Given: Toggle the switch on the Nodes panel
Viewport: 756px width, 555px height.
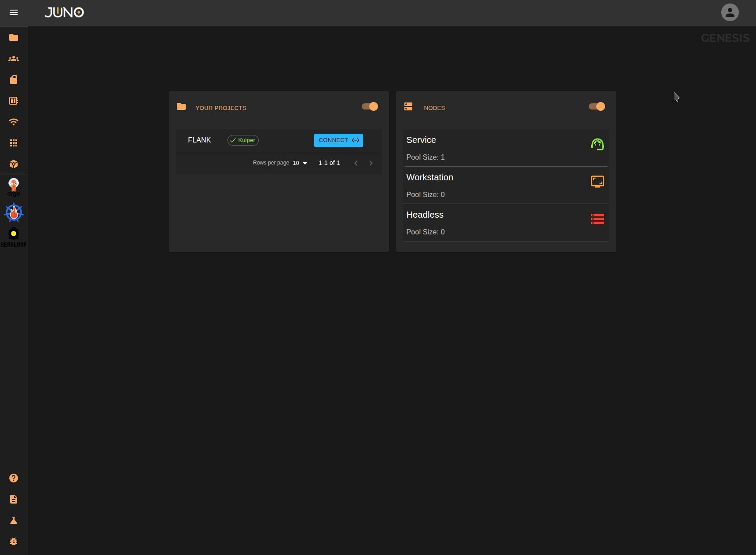Looking at the screenshot, I should pyautogui.click(x=597, y=106).
